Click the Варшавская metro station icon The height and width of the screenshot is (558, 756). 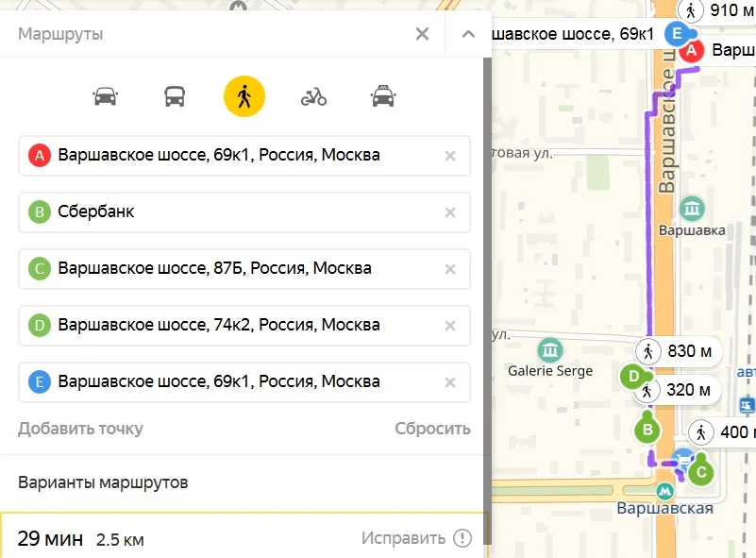coord(664,492)
